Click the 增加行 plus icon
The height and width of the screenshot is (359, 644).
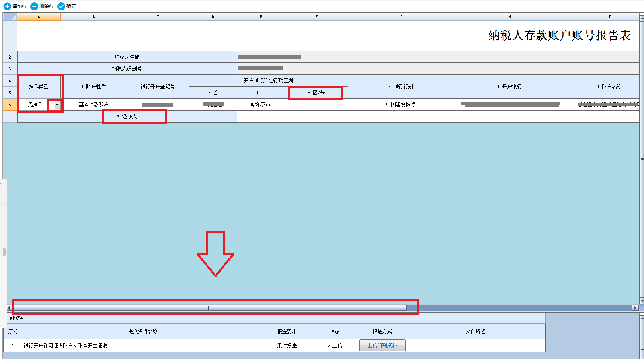tap(7, 6)
